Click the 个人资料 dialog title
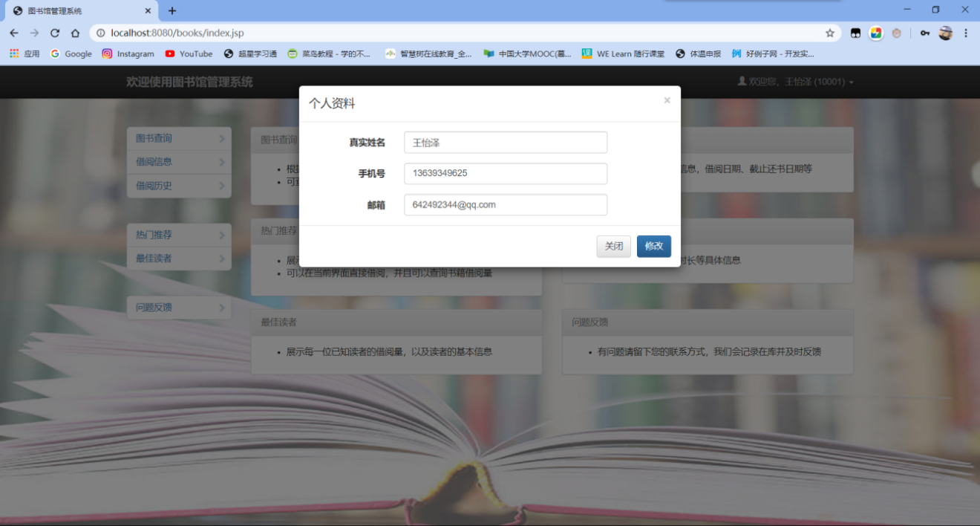The width and height of the screenshot is (980, 526). point(332,103)
